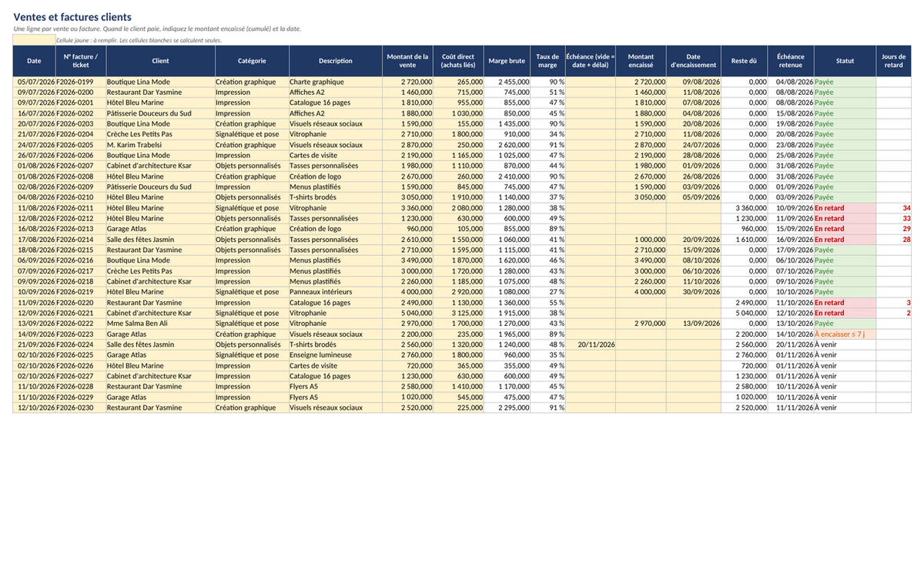924x578 pixels.
Task: Click the date cell 05/07/2026
Action: [34, 82]
